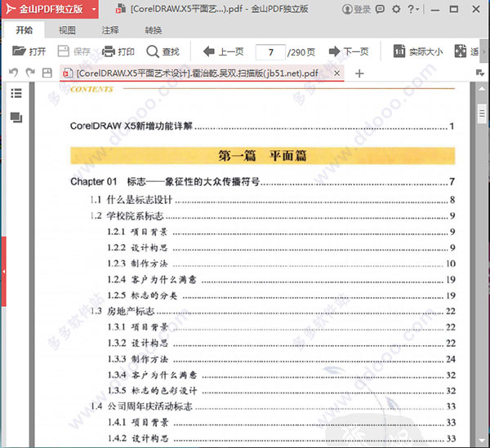The height and width of the screenshot is (448, 490).
Task: Click the vertical scrollbar thumb
Action: [x=482, y=113]
